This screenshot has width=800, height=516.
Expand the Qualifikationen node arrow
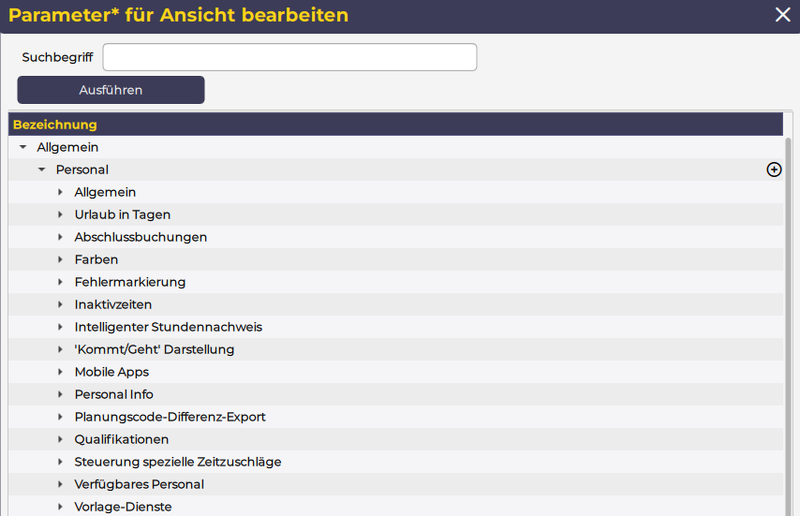tap(61, 440)
